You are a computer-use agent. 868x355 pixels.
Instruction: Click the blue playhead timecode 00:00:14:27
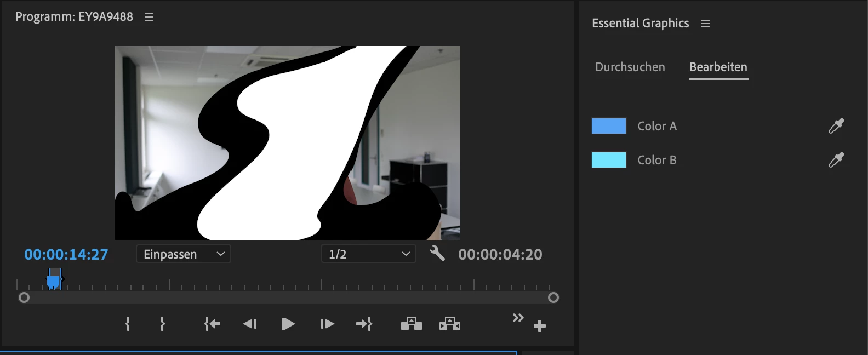click(x=66, y=254)
